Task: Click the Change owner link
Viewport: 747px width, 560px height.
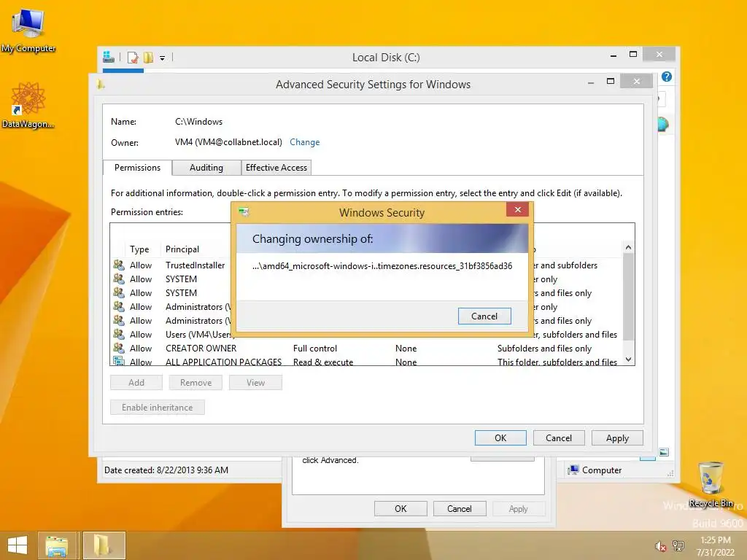Action: [x=304, y=142]
